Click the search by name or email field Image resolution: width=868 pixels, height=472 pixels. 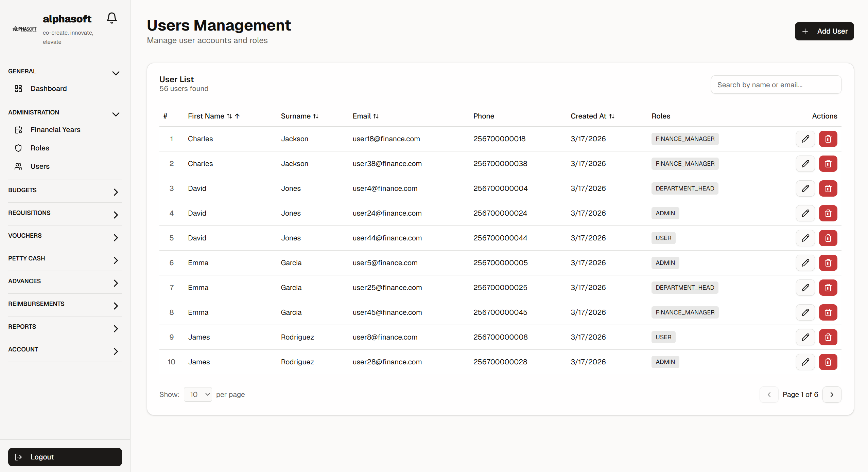776,85
